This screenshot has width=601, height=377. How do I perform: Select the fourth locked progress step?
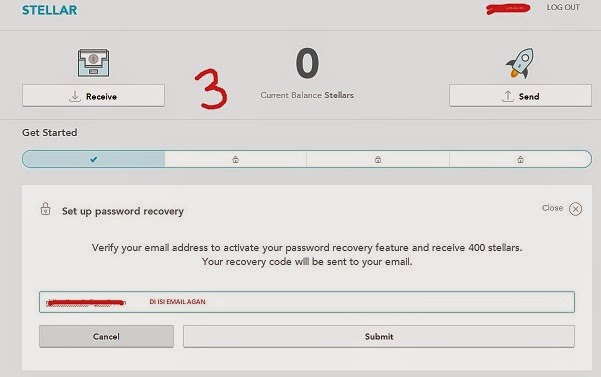[520, 159]
